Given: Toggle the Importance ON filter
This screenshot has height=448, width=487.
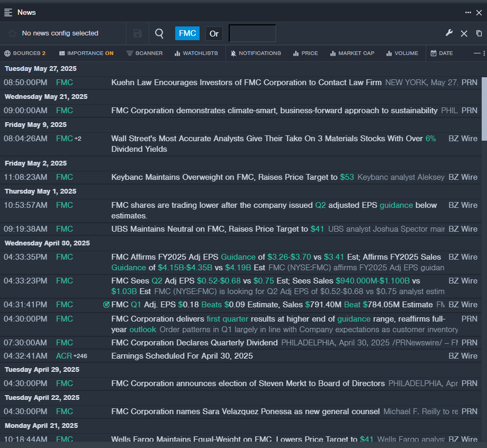Looking at the screenshot, I should click(x=86, y=53).
